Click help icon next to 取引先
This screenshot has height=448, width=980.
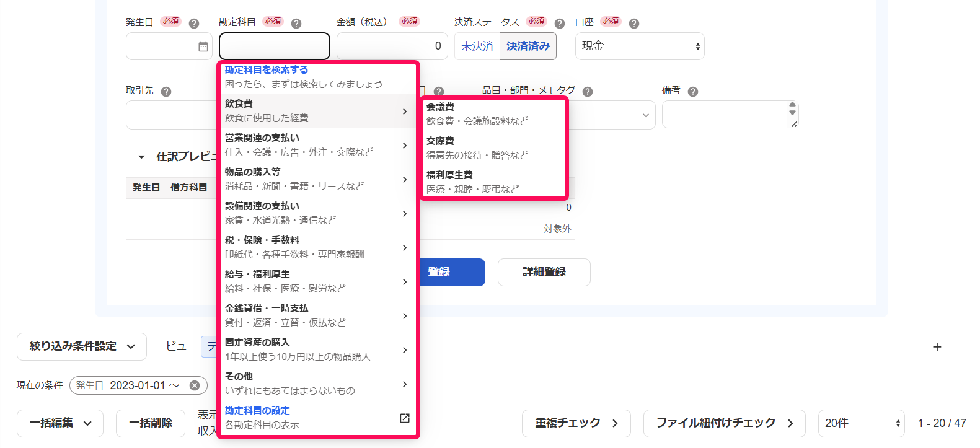(166, 92)
